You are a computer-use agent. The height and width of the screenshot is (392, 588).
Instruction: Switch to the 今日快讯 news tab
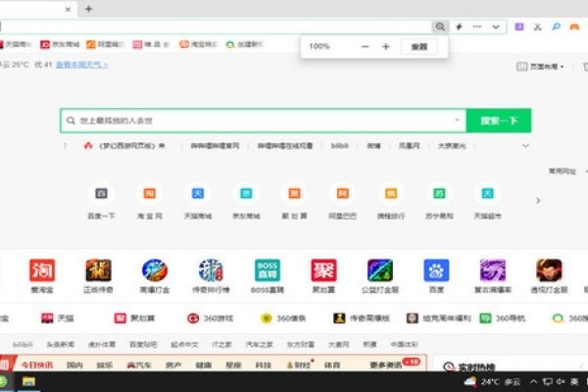[x=37, y=365]
